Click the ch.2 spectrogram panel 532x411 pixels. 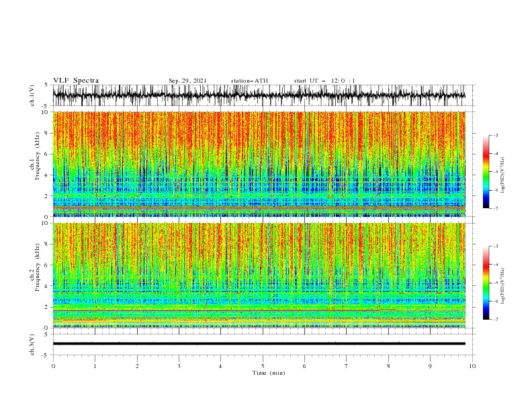(x=259, y=275)
